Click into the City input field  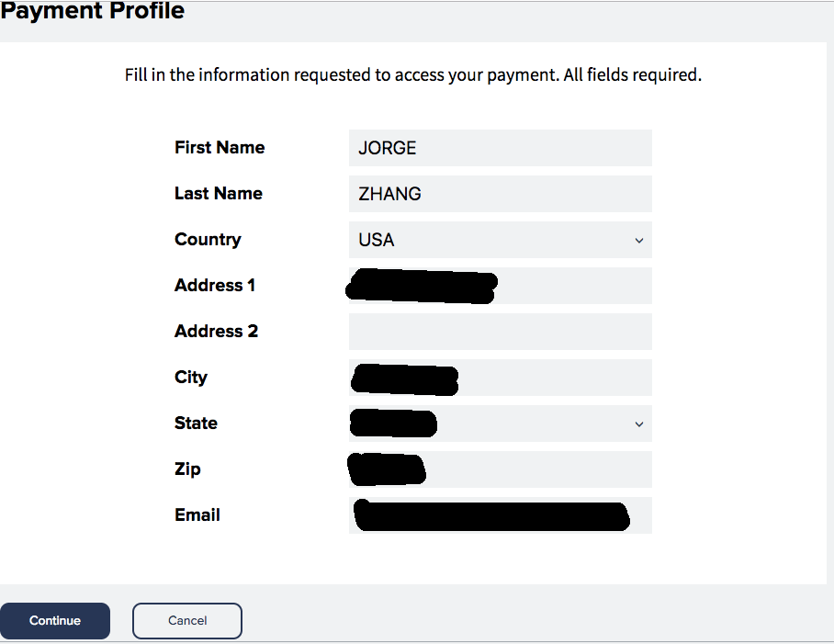pyautogui.click(x=500, y=378)
